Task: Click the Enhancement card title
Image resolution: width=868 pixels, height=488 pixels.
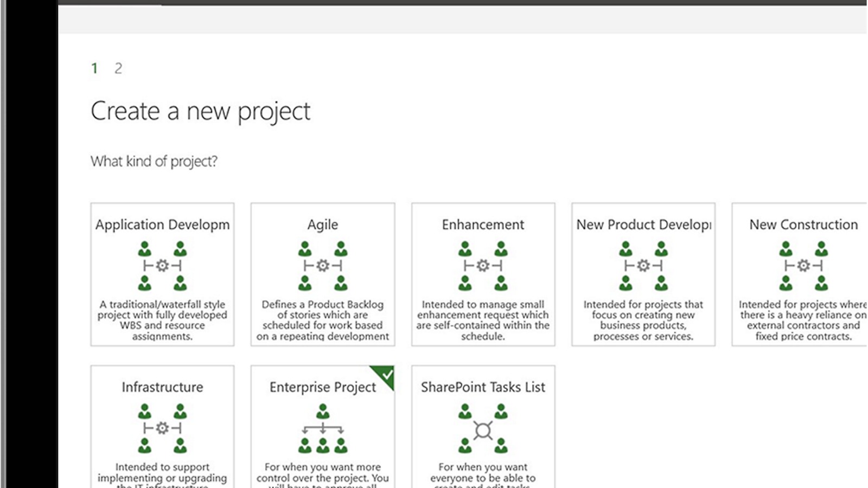Action: (x=483, y=224)
